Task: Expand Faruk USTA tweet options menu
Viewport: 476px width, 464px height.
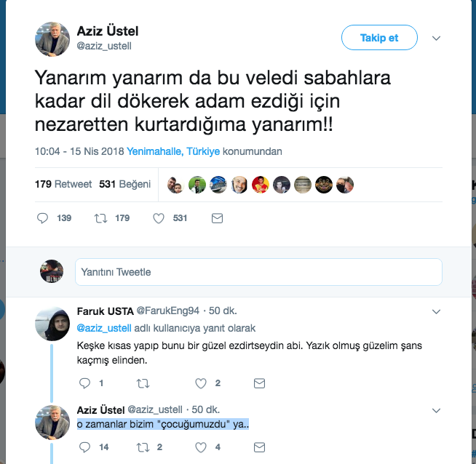Action: 437,311
